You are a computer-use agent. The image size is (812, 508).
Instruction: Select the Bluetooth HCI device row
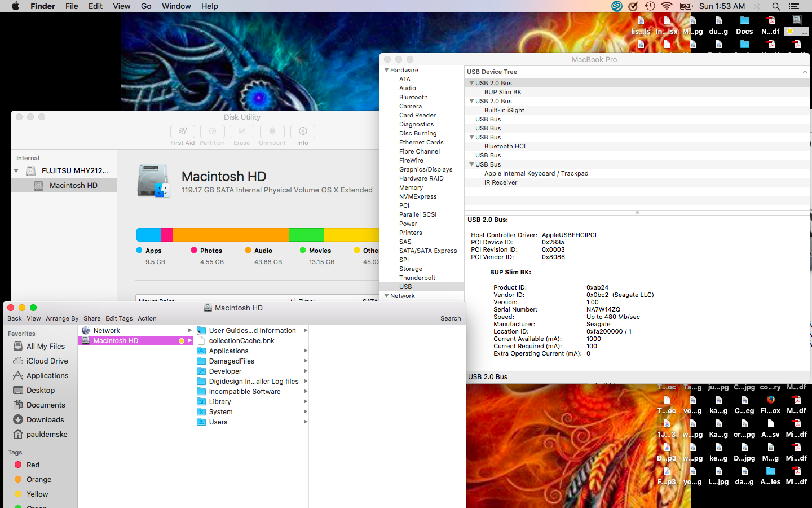(505, 146)
